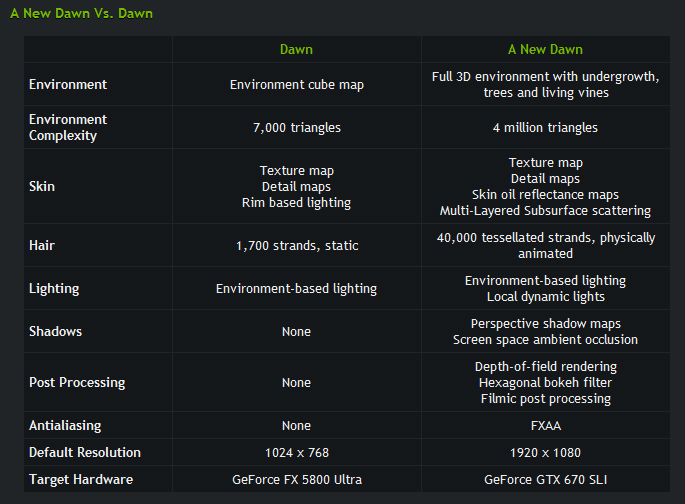Click 'Multi-Layered Subsurface scattering' text

tap(545, 211)
